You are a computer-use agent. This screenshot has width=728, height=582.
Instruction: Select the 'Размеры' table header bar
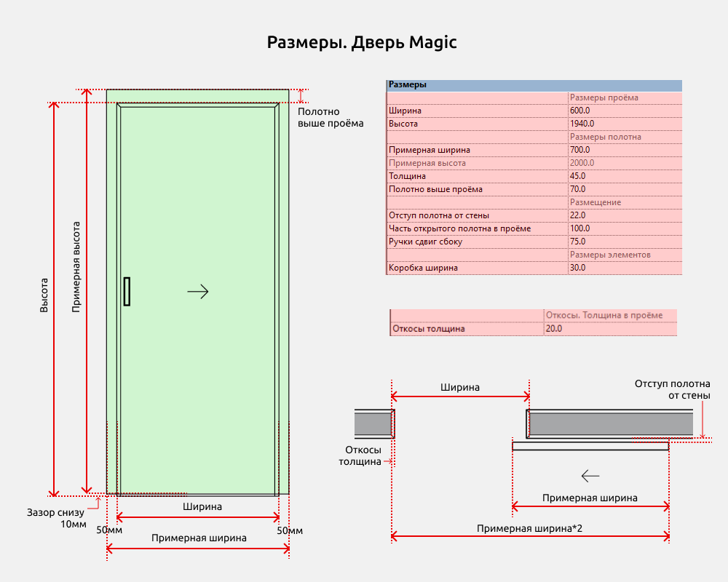[534, 85]
